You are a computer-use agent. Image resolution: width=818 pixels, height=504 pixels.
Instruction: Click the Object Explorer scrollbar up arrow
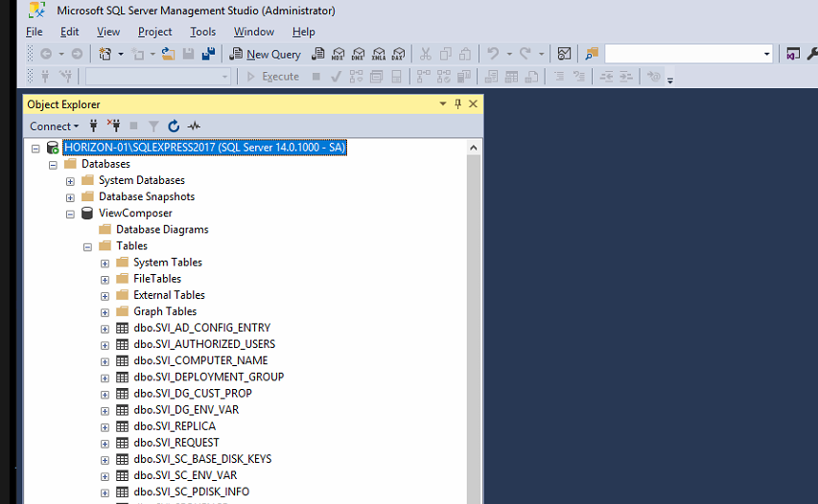(473, 148)
